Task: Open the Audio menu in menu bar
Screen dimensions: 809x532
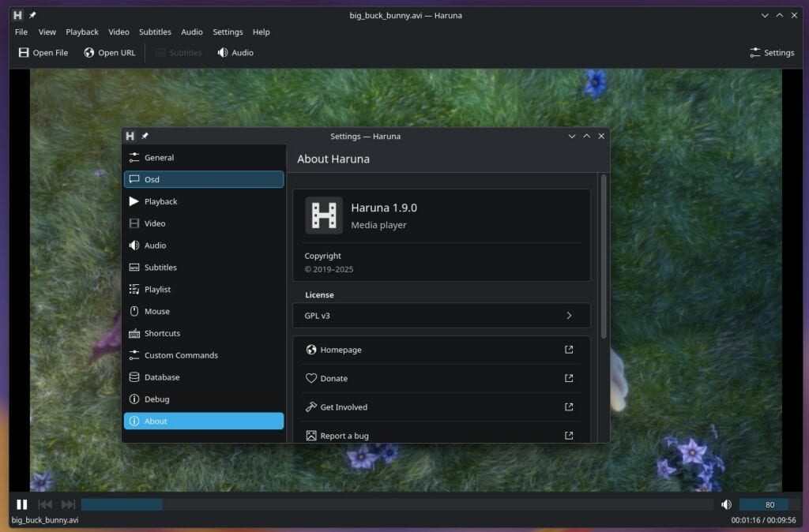Action: click(192, 32)
